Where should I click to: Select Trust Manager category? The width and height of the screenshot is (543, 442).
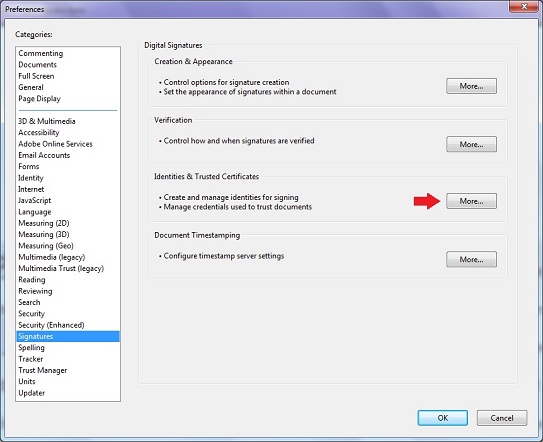pyautogui.click(x=43, y=370)
